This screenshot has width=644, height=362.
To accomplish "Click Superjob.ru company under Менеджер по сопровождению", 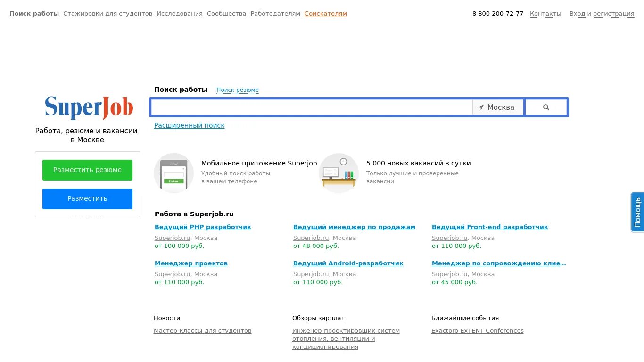I will tap(450, 274).
